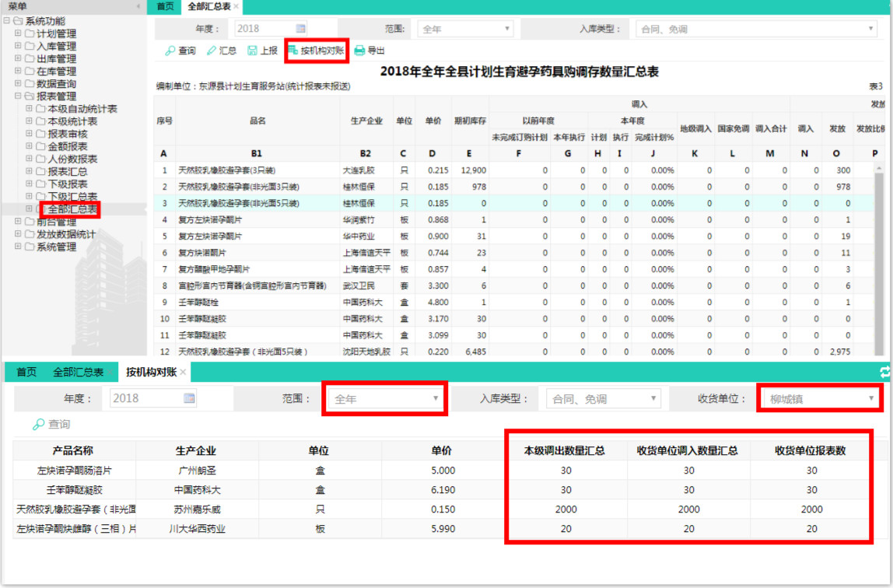This screenshot has width=893, height=588.
Task: Click the 上报 save icon
Action: pos(252,51)
